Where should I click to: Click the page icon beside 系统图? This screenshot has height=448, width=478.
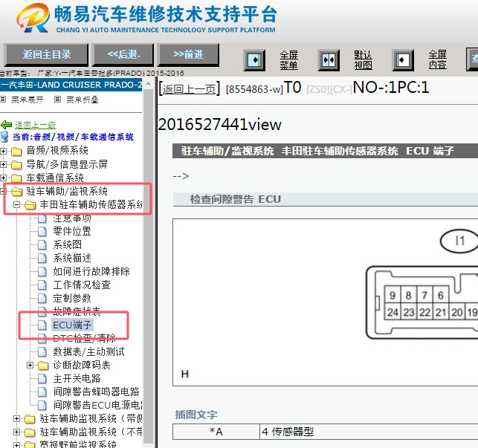(42, 245)
